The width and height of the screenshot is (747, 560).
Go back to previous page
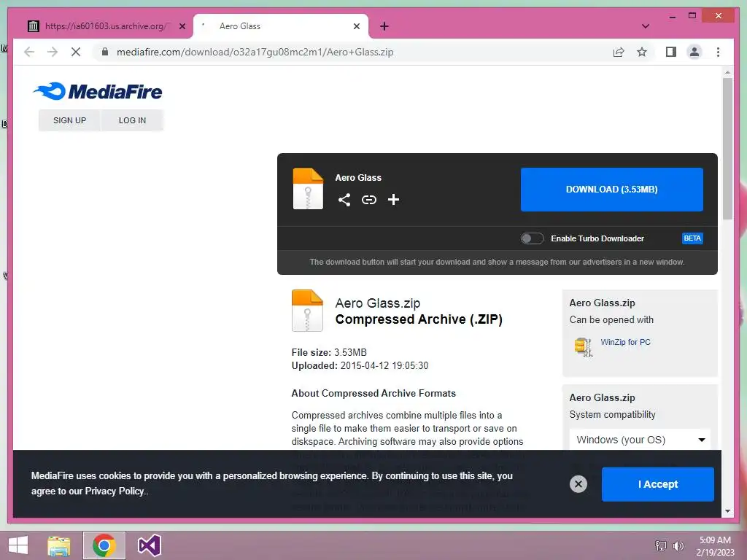[29, 52]
